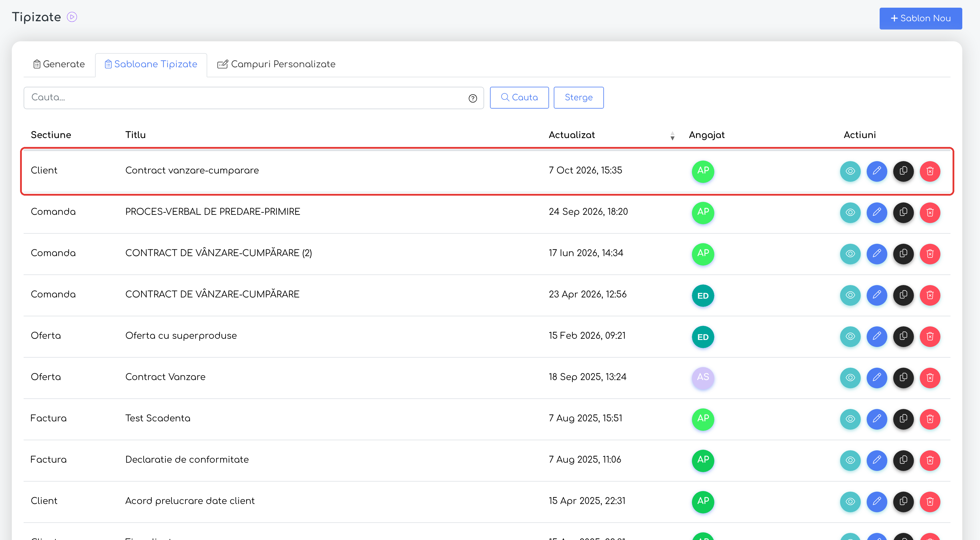This screenshot has width=980, height=540.
Task: Click the Sterge button to clear search
Action: click(x=578, y=98)
